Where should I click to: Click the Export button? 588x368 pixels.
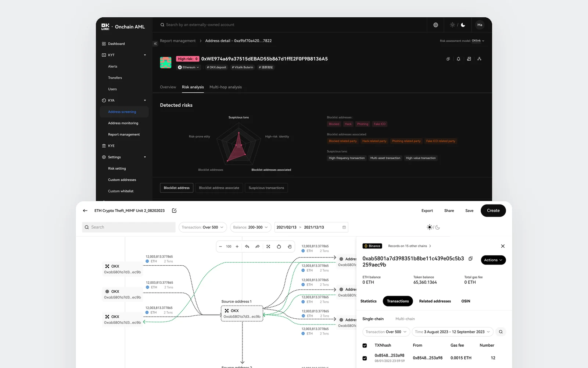tap(427, 211)
